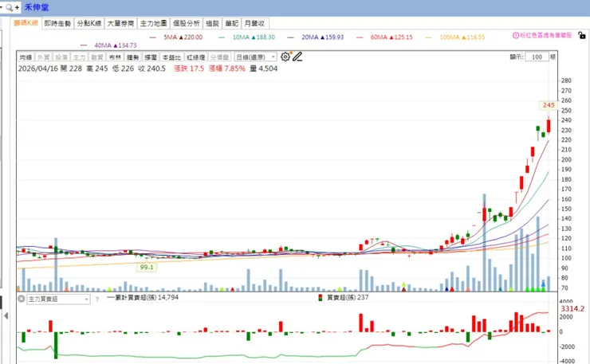Close the 主力買賣超 indicator panel

(x=22, y=299)
